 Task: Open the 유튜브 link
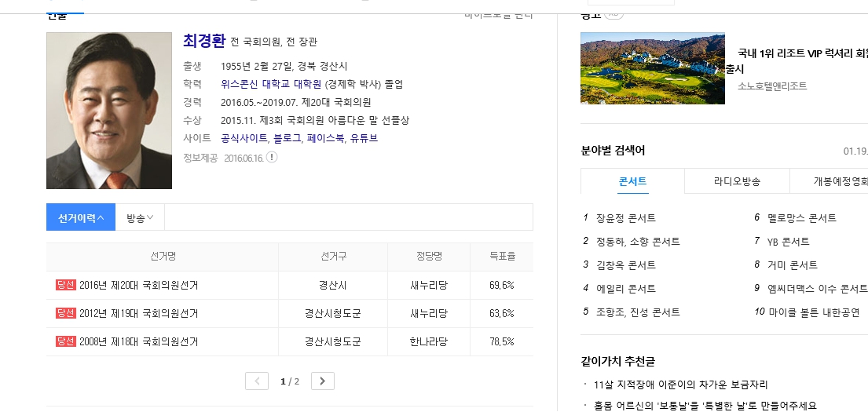pos(364,138)
